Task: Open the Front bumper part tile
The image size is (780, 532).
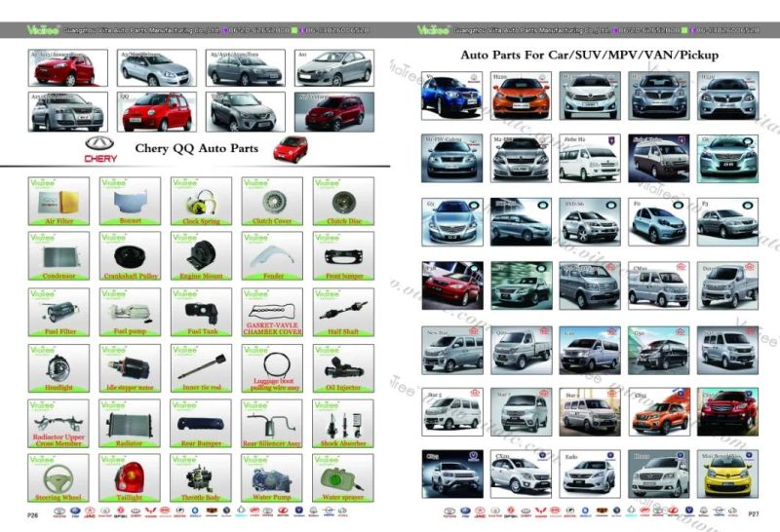Action: pyautogui.click(x=343, y=255)
